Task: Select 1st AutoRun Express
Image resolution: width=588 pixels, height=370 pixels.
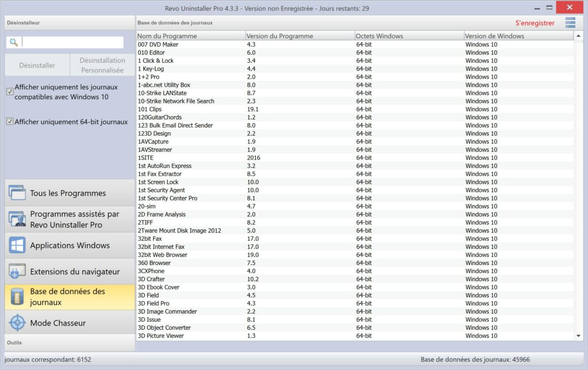Action: point(355,166)
